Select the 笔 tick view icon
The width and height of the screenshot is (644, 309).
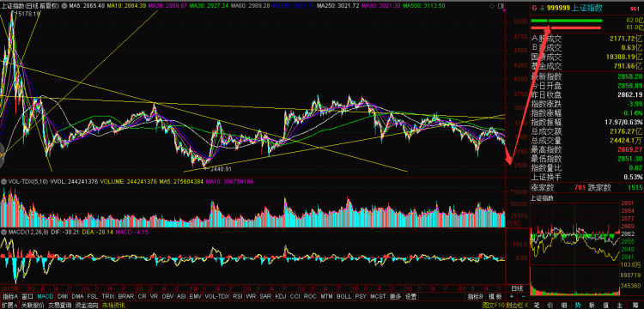[537, 306]
